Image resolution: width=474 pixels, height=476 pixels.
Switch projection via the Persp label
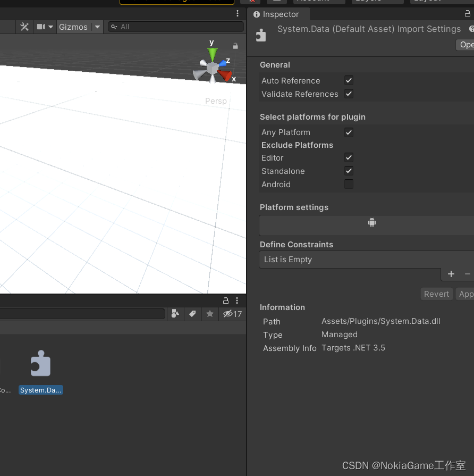point(216,101)
